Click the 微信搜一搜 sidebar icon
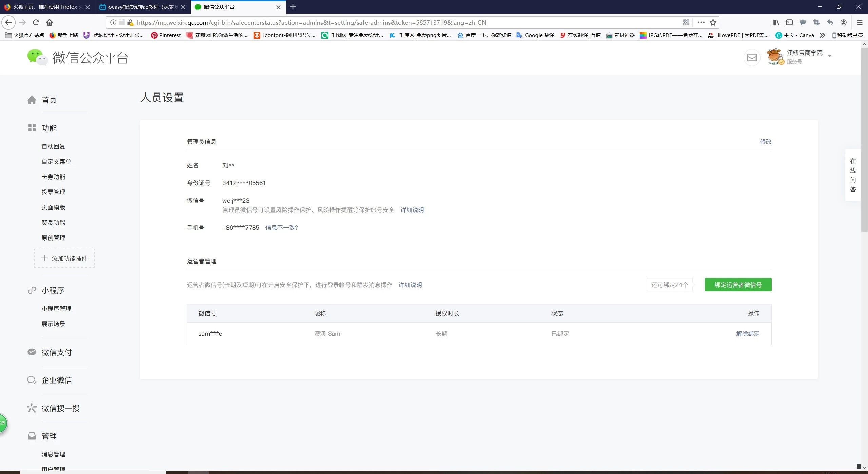868x474 pixels. pyautogui.click(x=32, y=408)
